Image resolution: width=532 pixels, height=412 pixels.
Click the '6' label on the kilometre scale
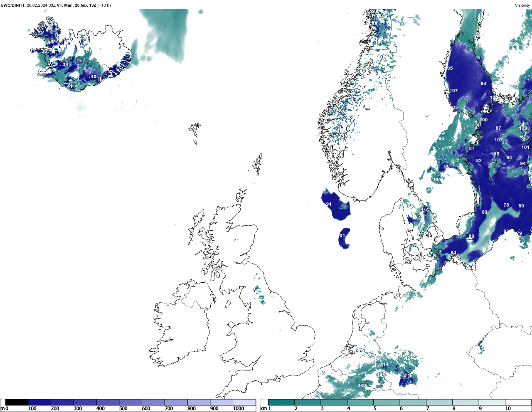[401, 409]
